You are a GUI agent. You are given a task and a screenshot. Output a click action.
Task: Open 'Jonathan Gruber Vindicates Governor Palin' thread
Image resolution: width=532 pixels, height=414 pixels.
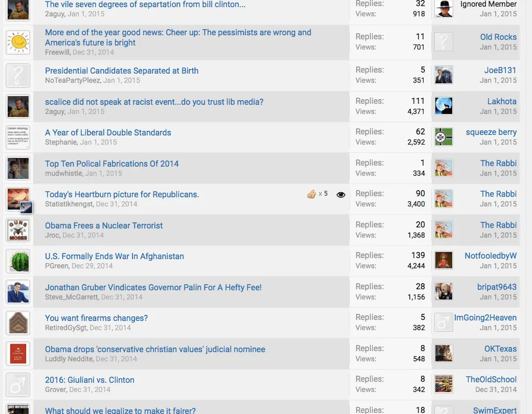[153, 287]
